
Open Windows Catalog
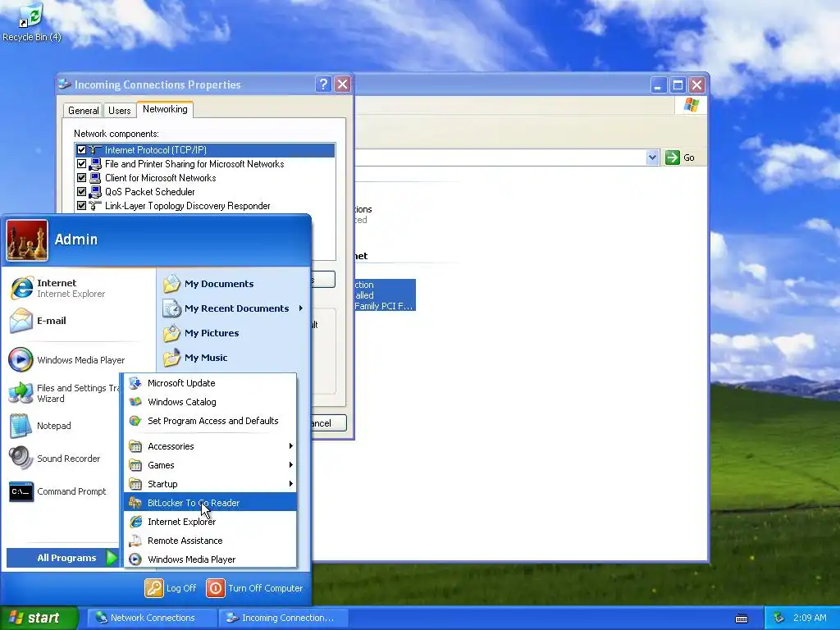[x=210, y=402]
